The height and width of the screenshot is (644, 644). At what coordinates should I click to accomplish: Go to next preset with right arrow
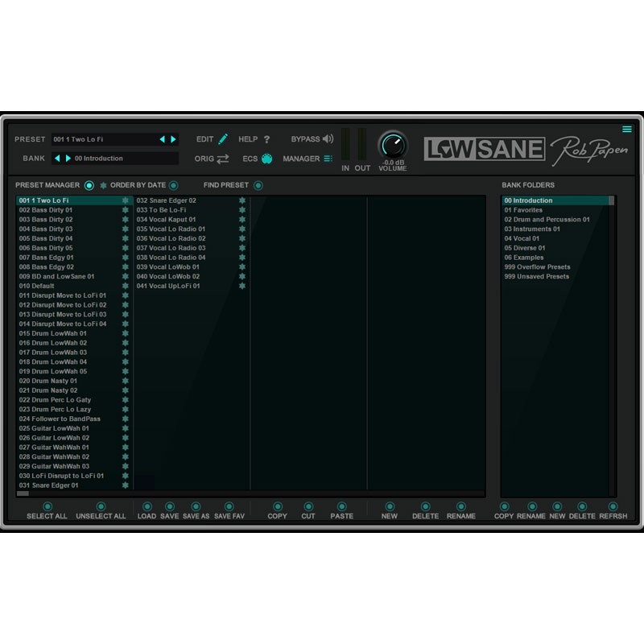click(x=173, y=139)
